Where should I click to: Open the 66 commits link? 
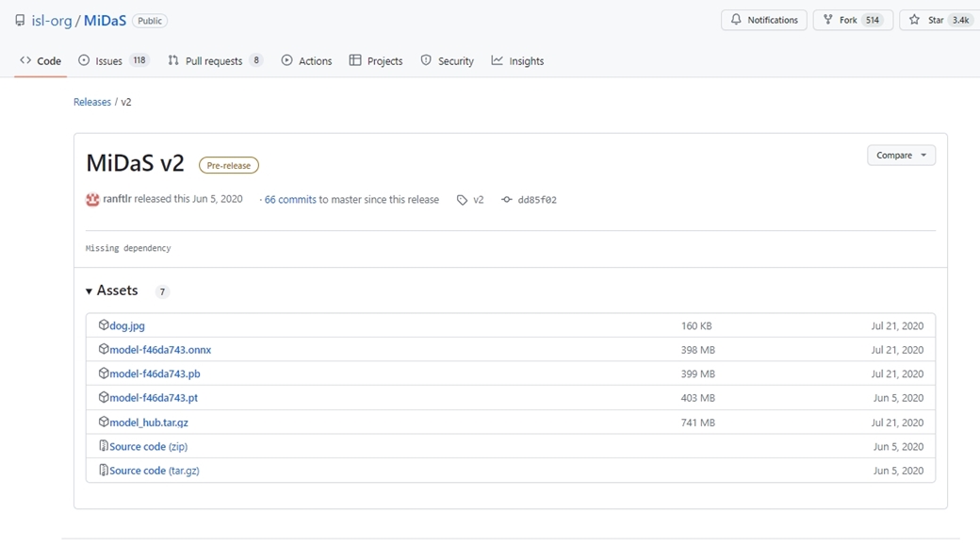coord(289,200)
